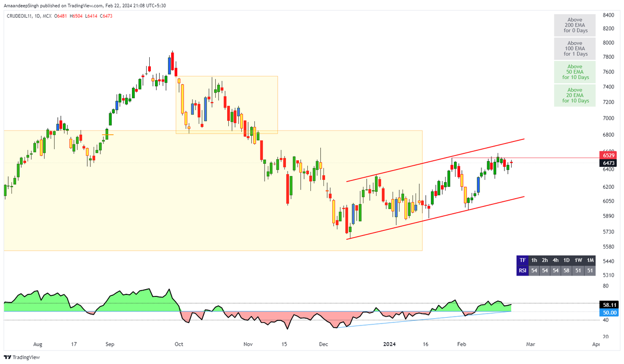Click the blue 50.00 RSI level label

[609, 313]
